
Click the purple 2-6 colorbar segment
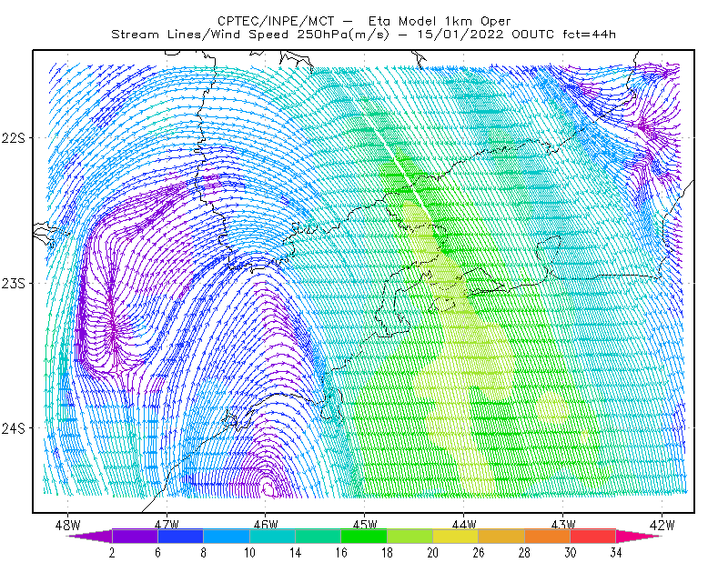click(x=135, y=536)
